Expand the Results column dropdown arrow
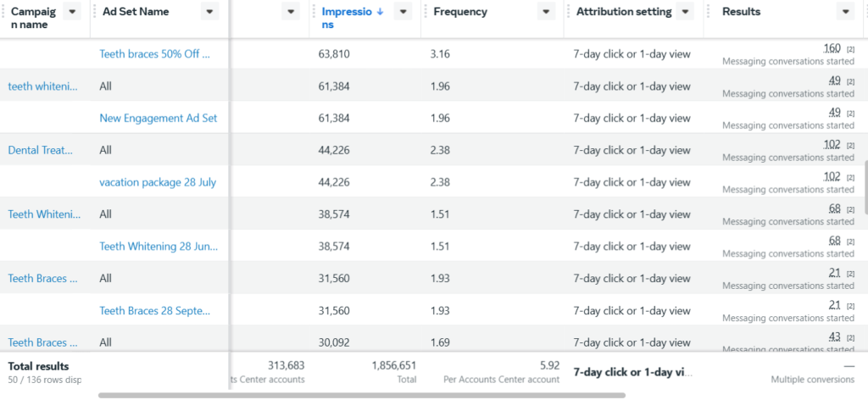Image resolution: width=868 pixels, height=400 pixels. pos(844,12)
